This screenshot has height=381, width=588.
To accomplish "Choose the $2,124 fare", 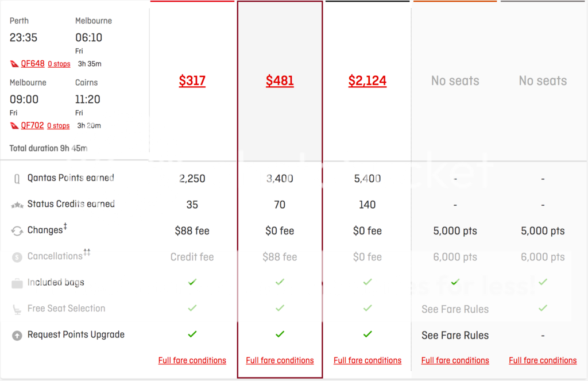I will pyautogui.click(x=367, y=81).
